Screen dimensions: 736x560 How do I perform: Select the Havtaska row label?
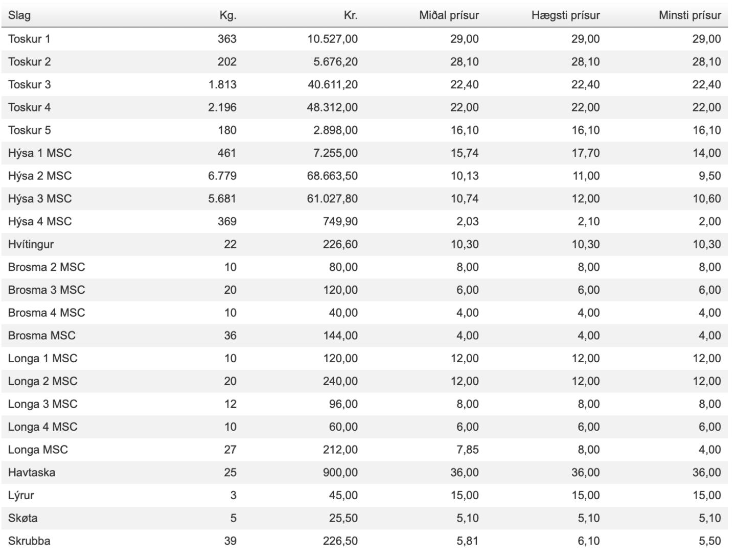tap(32, 472)
